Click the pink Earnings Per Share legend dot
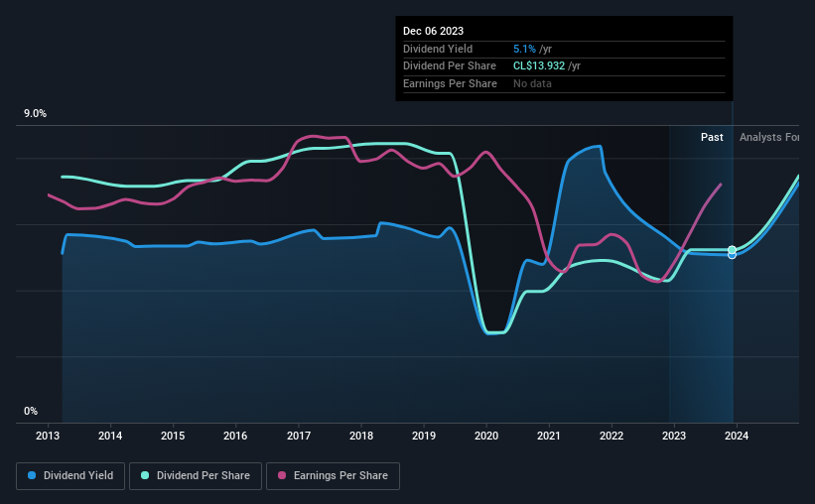This screenshot has height=504, width=815. [x=282, y=475]
